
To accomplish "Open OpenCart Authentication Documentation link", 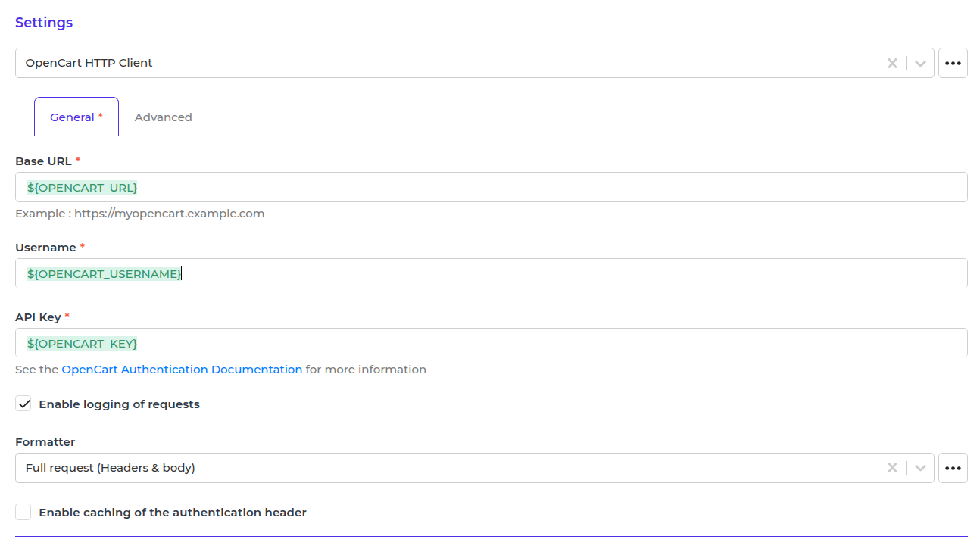I will [182, 370].
